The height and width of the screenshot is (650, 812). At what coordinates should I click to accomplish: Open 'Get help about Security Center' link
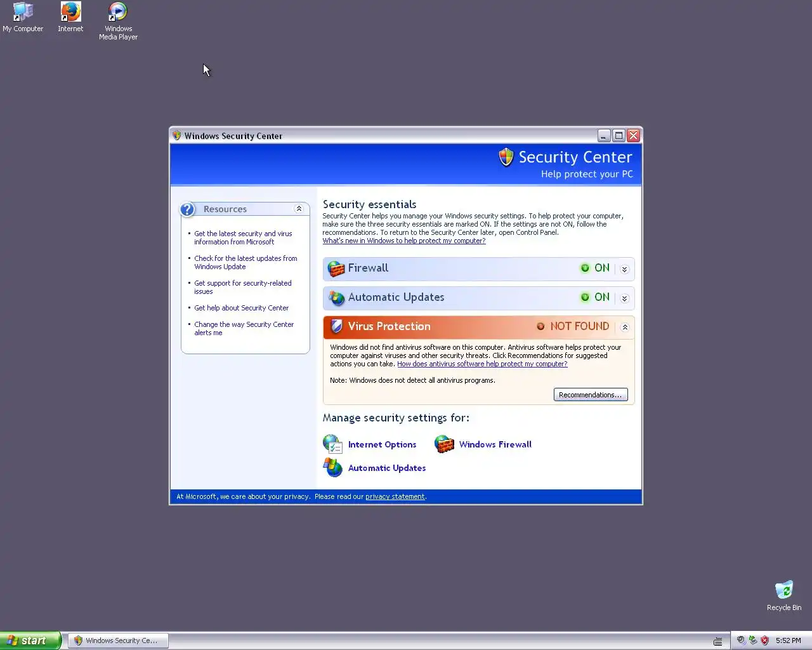[x=241, y=308]
